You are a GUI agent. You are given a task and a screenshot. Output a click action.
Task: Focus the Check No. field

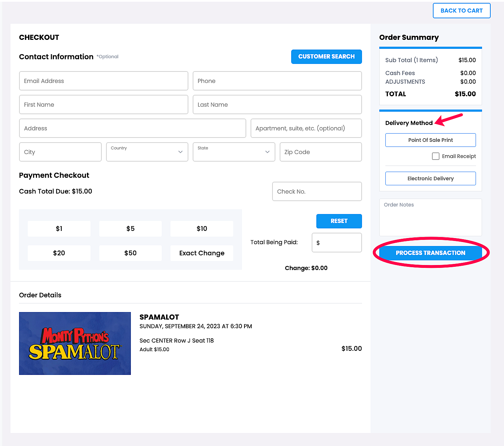click(317, 191)
